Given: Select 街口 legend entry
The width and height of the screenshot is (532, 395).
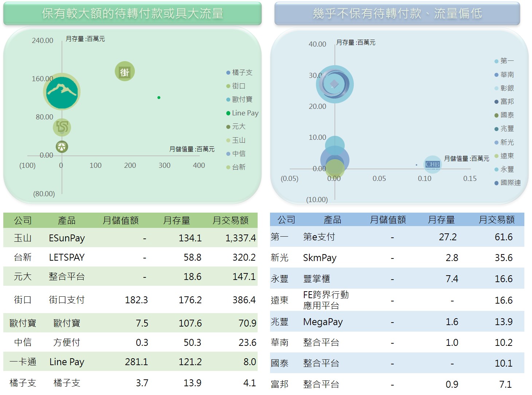Looking at the screenshot, I should (x=236, y=86).
